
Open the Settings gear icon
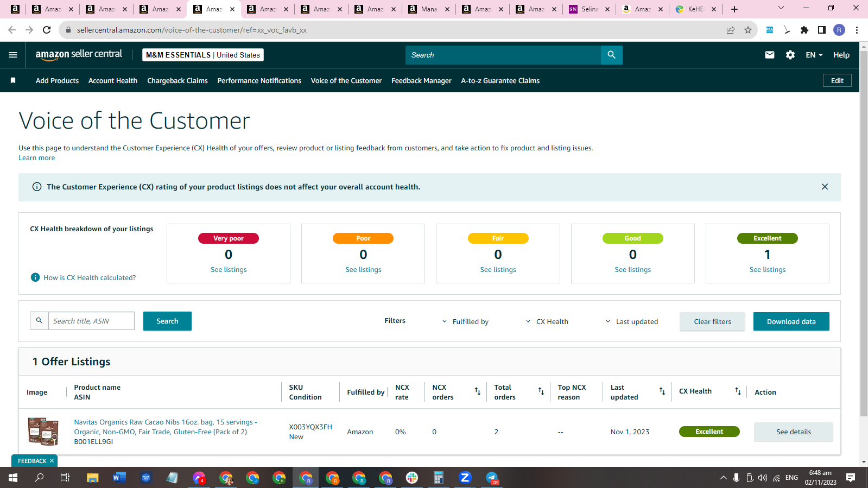pos(790,55)
